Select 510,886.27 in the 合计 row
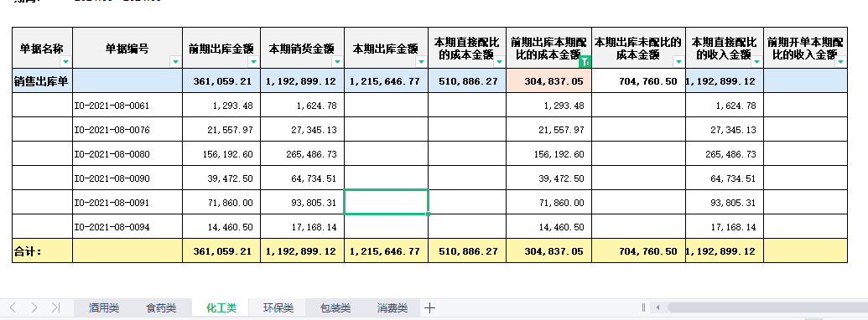The width and height of the screenshot is (868, 320). pos(466,251)
